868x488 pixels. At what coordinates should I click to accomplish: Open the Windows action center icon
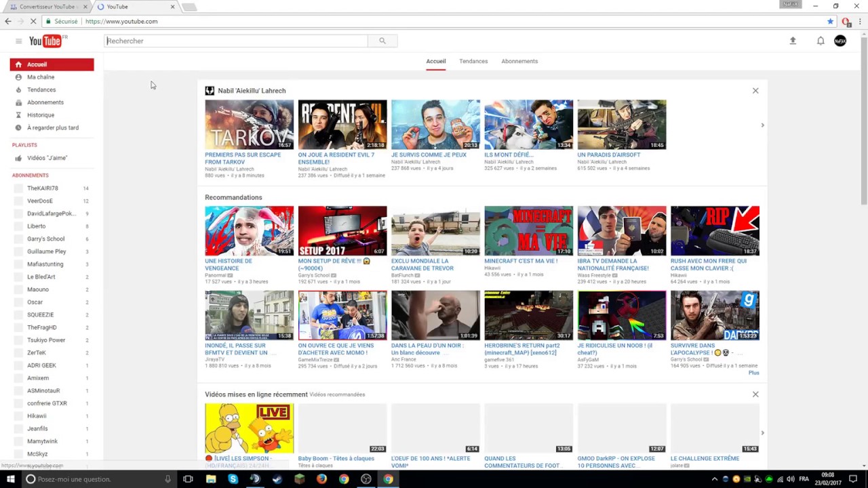(853, 479)
